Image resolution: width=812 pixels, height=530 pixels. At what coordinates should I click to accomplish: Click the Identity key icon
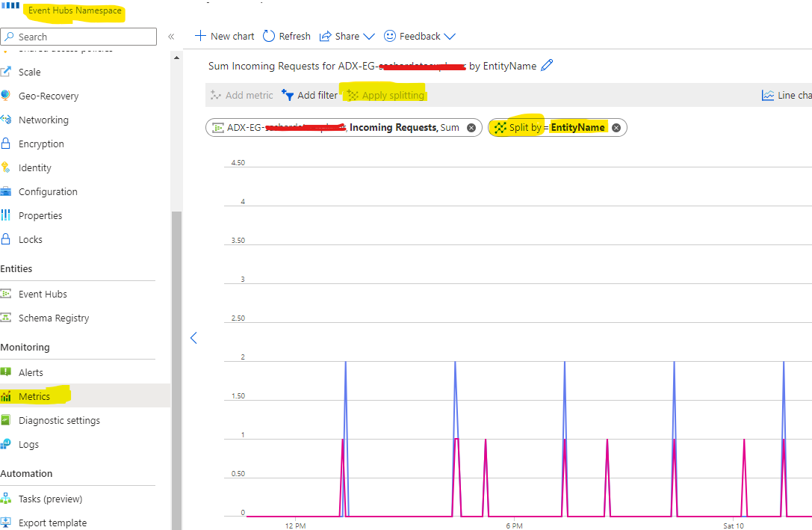[6, 167]
